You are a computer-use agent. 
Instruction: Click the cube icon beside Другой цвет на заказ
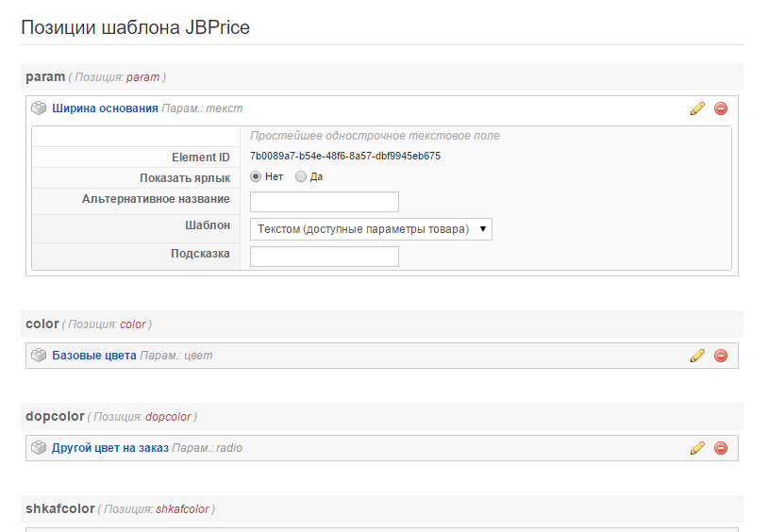[39, 447]
